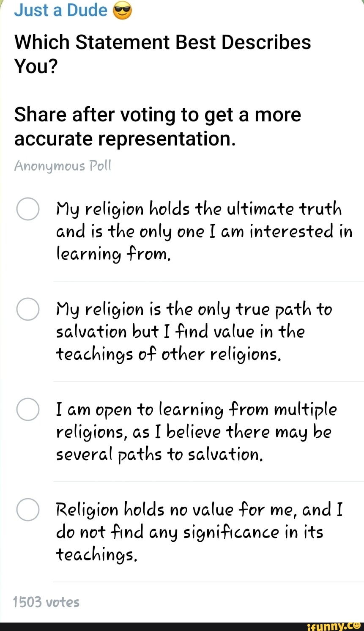Screen dimensions: 364x631
Task: Tap the "Share after voting" instruction text
Action: pos(158,126)
